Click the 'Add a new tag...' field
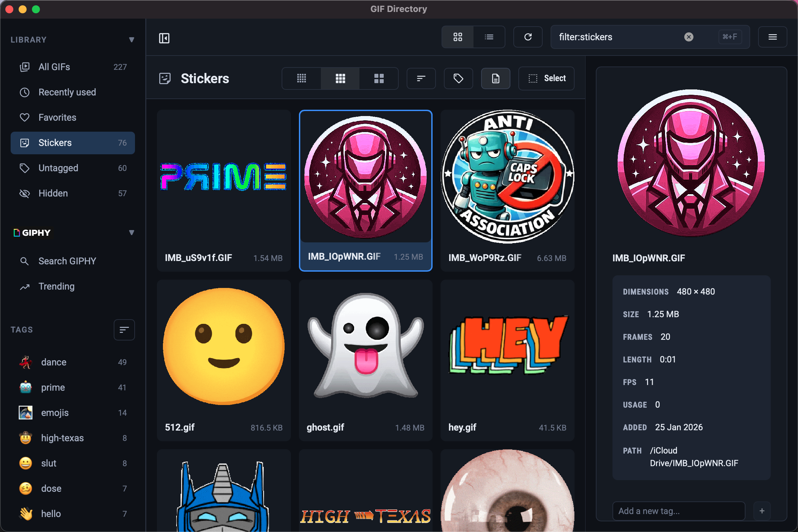798x532 pixels. click(x=679, y=511)
